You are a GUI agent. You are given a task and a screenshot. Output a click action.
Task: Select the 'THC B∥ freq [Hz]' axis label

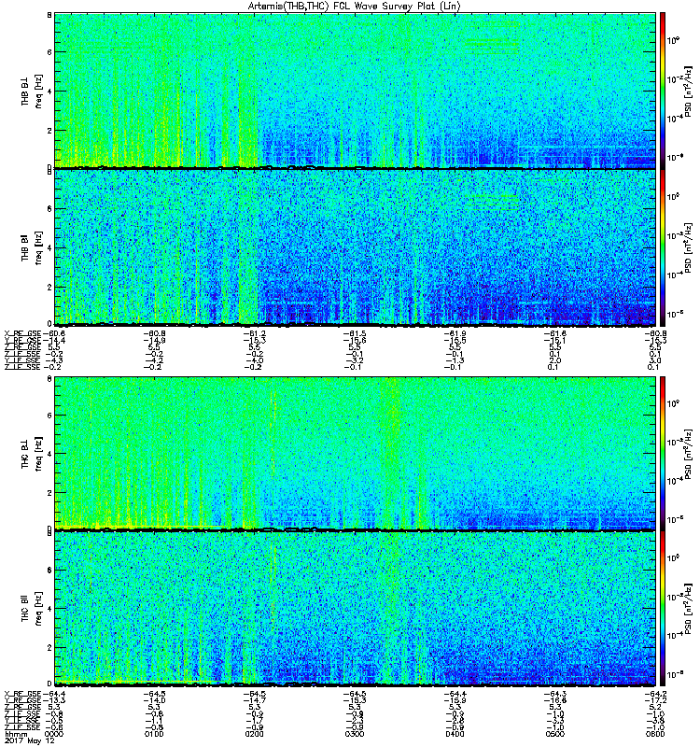(32, 609)
